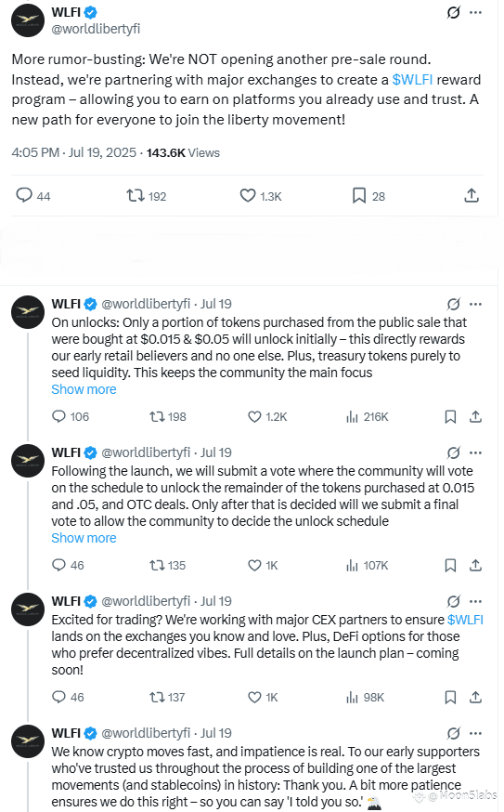This screenshot has height=812, width=504.
Task: Expand 'Show more' on the unlocks tweet
Action: pyautogui.click(x=84, y=389)
